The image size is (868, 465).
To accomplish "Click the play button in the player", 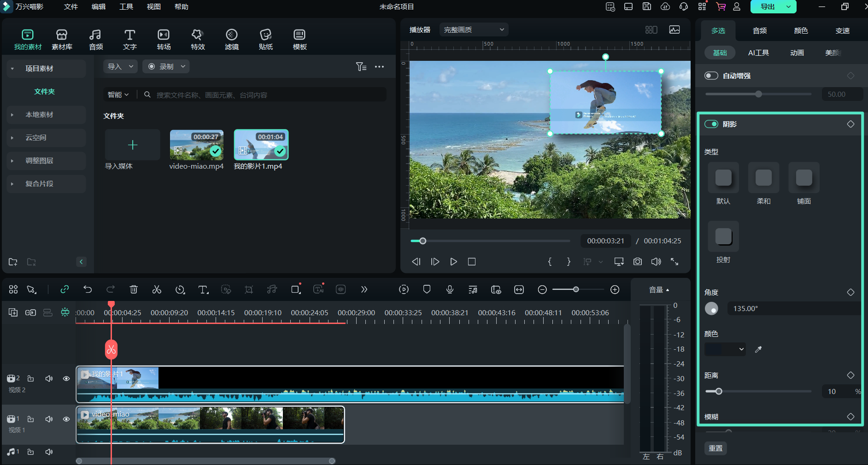I will click(x=453, y=262).
